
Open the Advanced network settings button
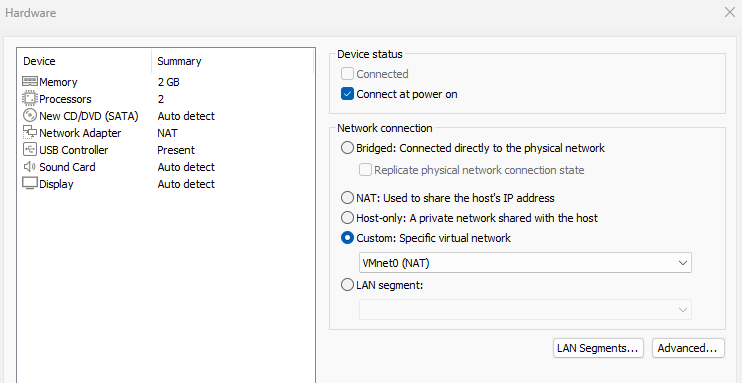(688, 348)
